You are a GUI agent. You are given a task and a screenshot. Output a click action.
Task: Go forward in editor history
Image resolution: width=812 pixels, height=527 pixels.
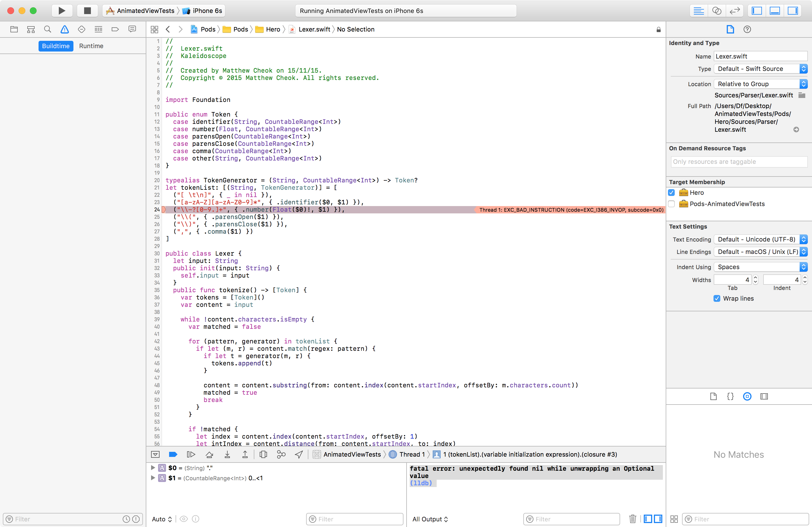click(181, 29)
